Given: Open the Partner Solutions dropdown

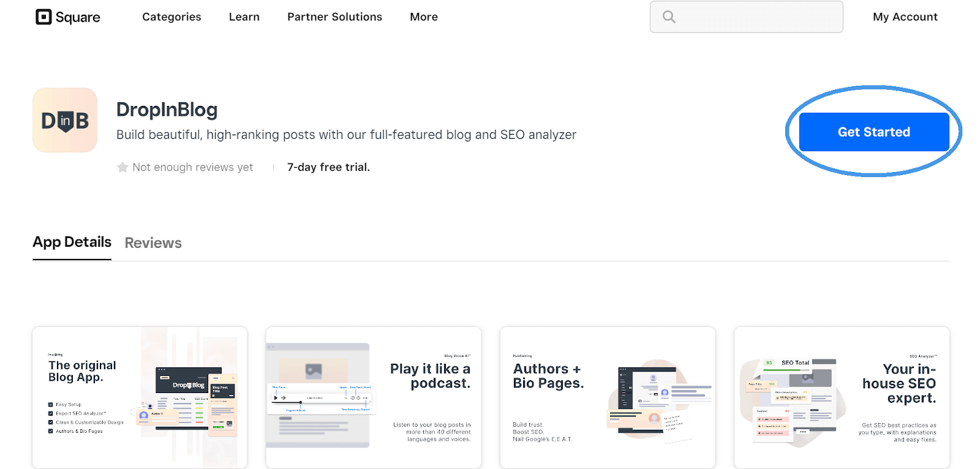Looking at the screenshot, I should point(334,17).
